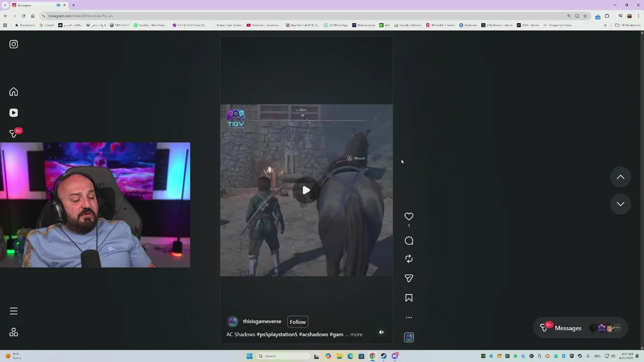644x362 pixels.
Task: Open Shopping history bookmark
Action: (557, 25)
